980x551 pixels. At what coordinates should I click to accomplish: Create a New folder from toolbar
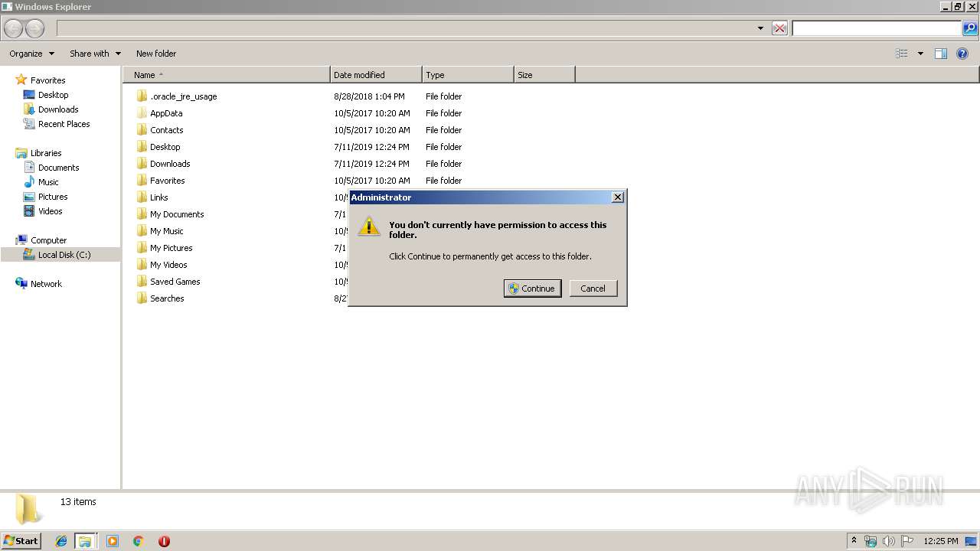pyautogui.click(x=156, y=54)
